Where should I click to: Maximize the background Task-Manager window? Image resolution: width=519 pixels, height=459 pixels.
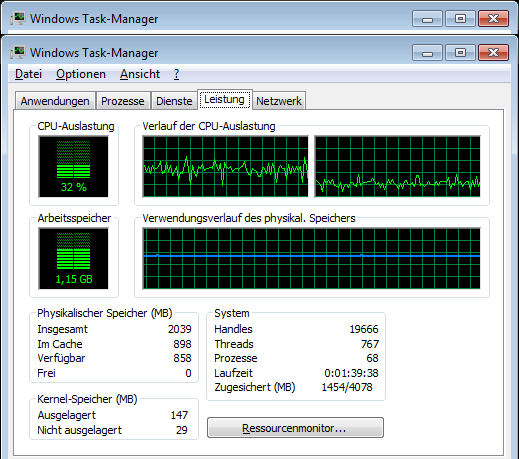(x=460, y=19)
